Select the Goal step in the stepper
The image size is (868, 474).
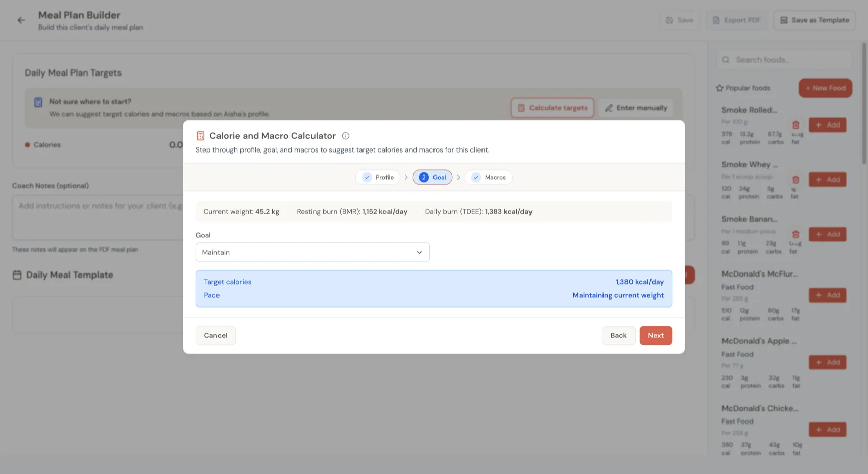pyautogui.click(x=432, y=177)
